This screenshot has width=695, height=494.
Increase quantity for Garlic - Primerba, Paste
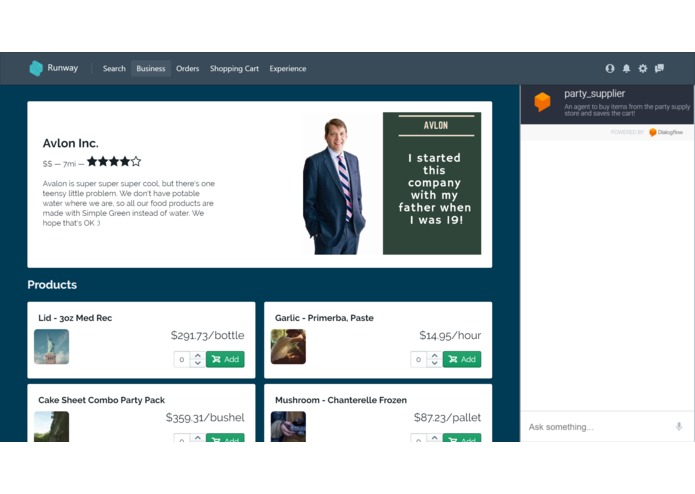pyautogui.click(x=434, y=355)
